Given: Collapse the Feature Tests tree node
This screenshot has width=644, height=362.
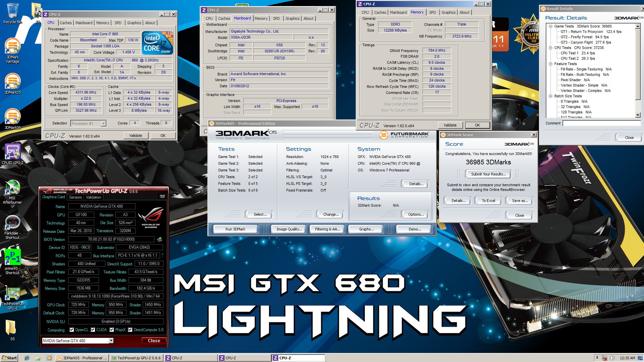Looking at the screenshot, I should click(x=551, y=64).
